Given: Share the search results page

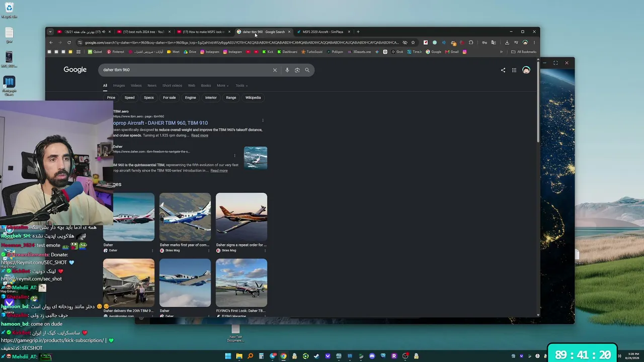Looking at the screenshot, I should tap(503, 70).
